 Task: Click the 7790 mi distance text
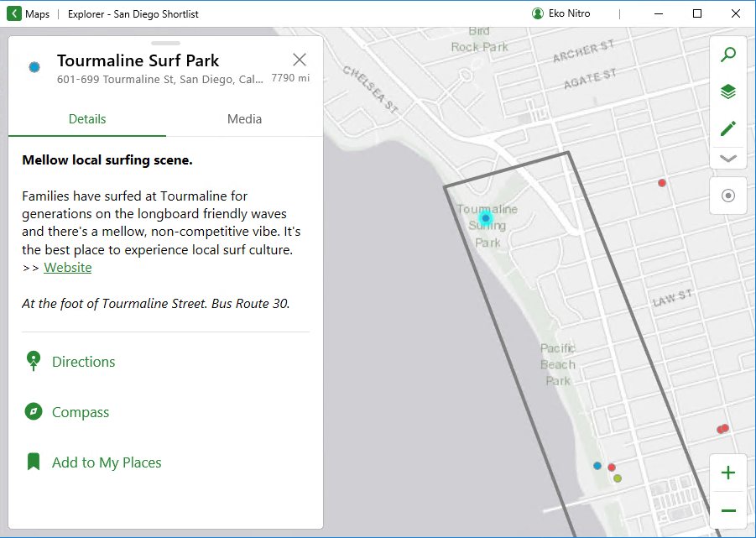click(290, 78)
